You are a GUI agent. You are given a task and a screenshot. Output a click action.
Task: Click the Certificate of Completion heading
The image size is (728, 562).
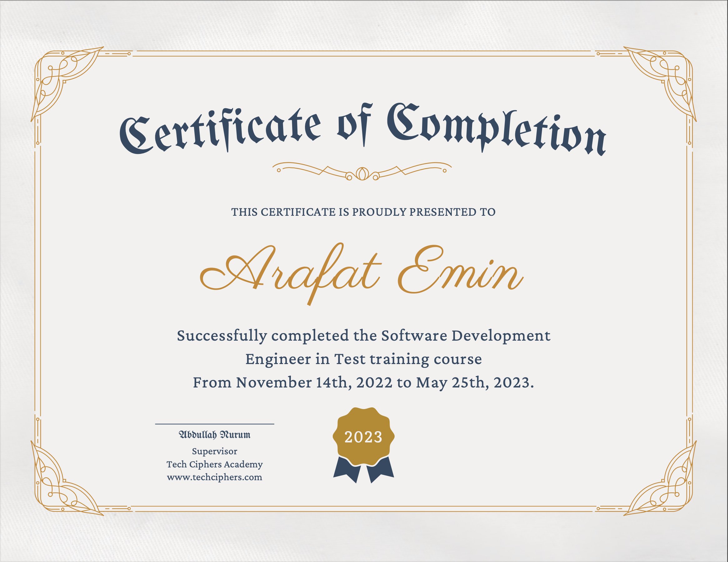[x=363, y=131]
